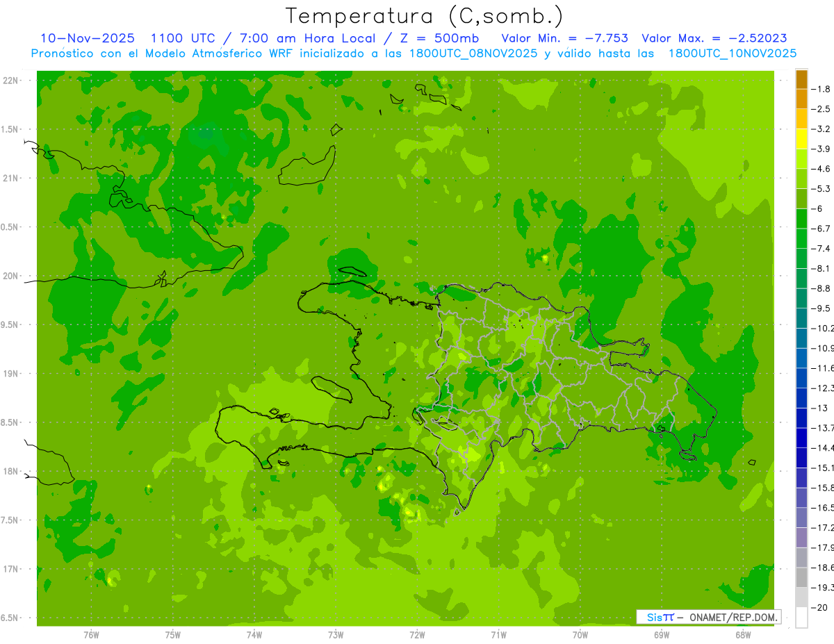Viewport: 834px width, 644px height.
Task: Click the 18N latitude axis label
Action: pos(11,471)
